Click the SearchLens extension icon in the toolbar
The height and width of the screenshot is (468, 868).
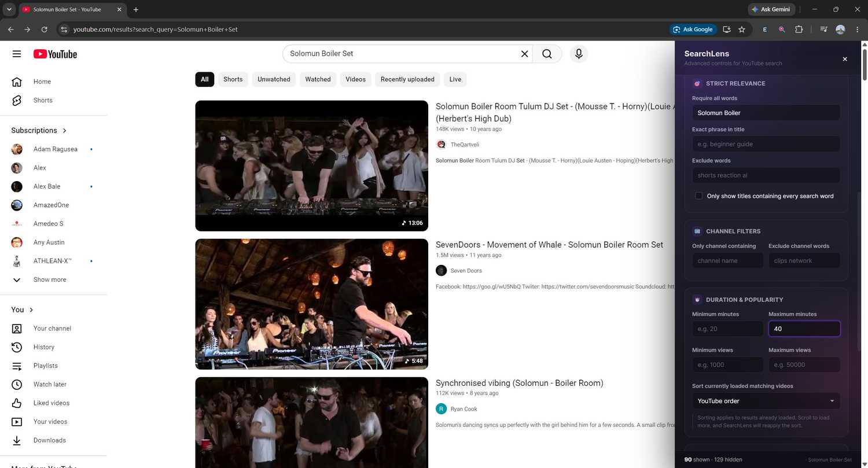click(x=782, y=30)
